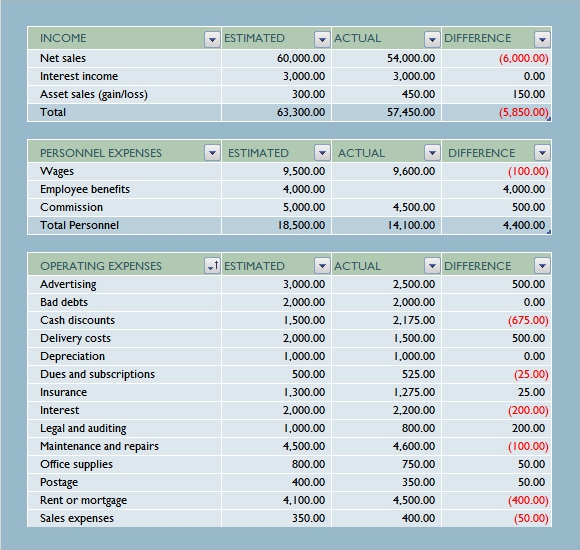Open ESTIMATED filter in Income table
Screen dimensions: 580x550
(x=322, y=39)
